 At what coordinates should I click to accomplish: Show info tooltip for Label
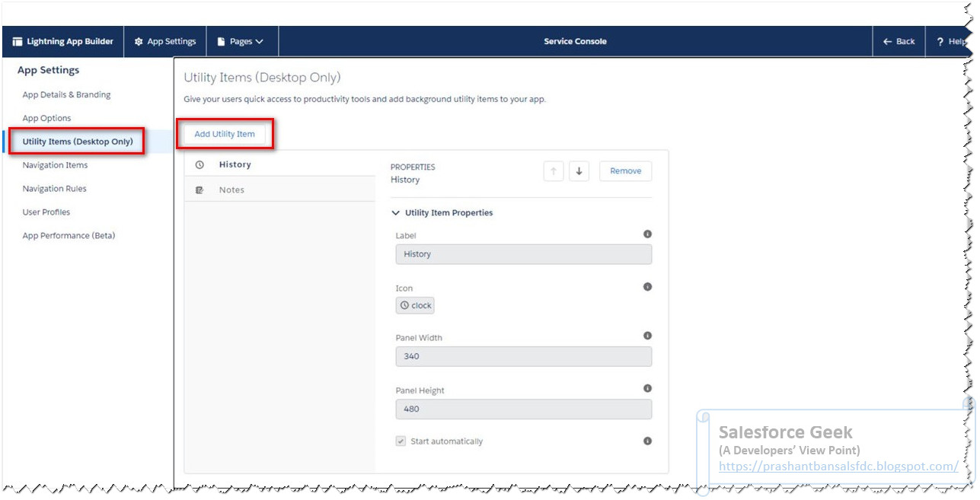[647, 234]
